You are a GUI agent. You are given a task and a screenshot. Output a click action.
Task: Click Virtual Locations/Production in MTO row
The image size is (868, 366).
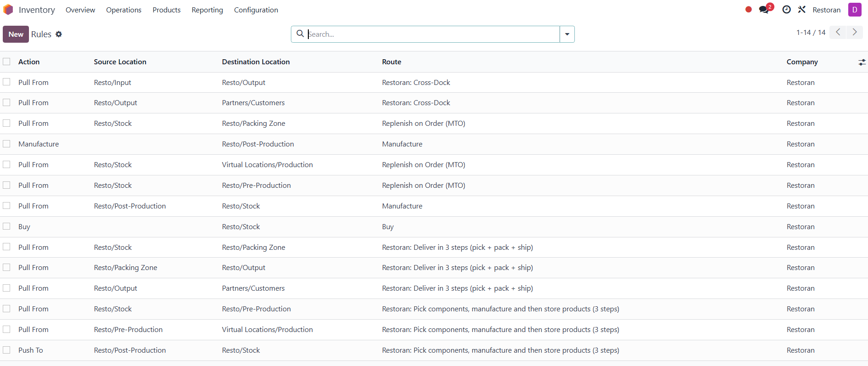coord(267,164)
